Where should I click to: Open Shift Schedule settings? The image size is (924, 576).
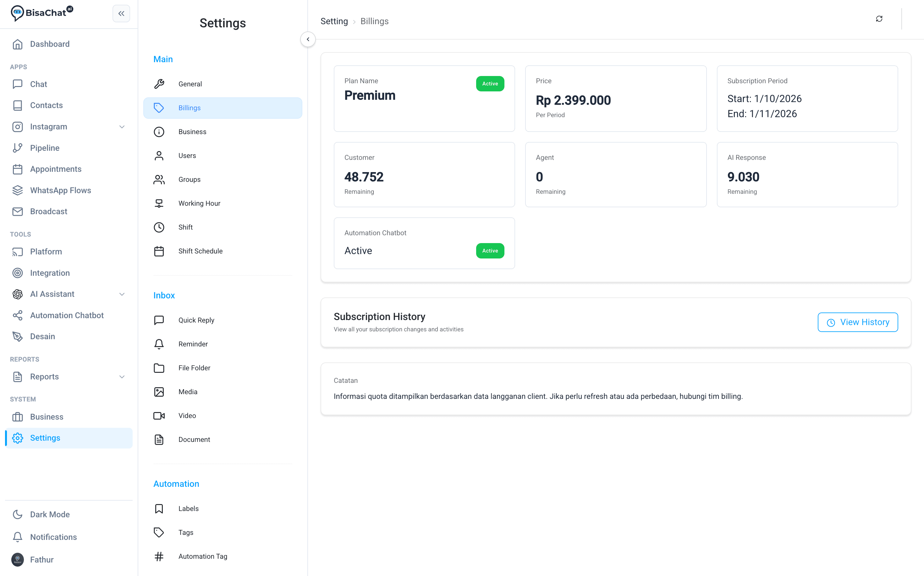tap(223, 251)
